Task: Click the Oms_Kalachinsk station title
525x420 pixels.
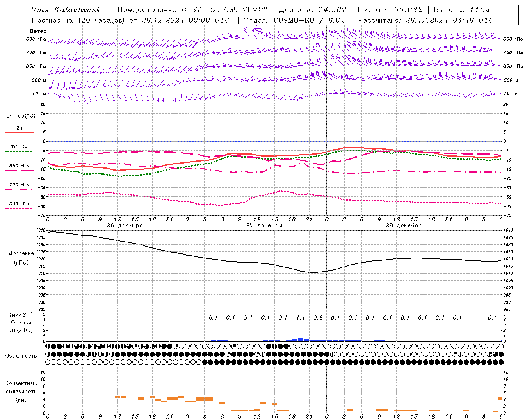Action: (66, 10)
